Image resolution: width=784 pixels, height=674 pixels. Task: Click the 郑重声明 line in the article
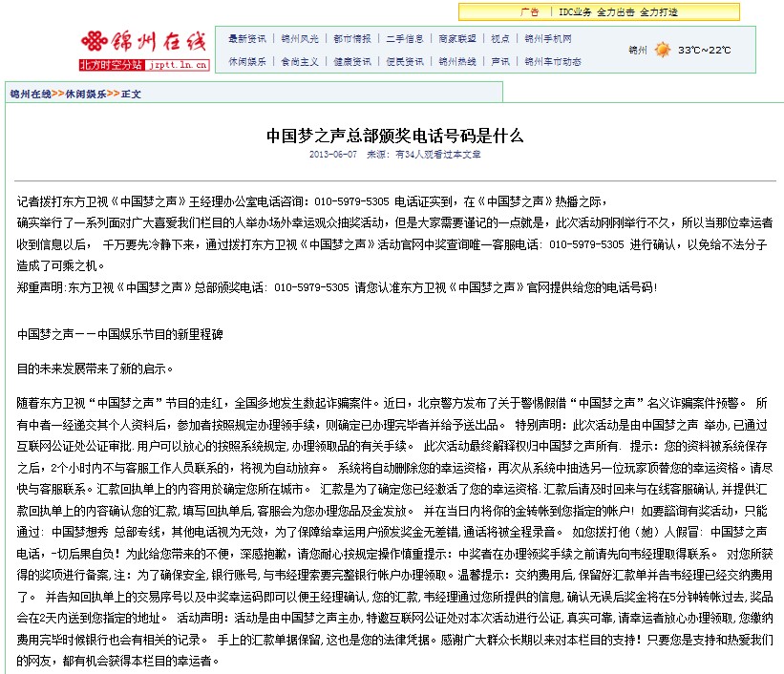click(x=336, y=287)
